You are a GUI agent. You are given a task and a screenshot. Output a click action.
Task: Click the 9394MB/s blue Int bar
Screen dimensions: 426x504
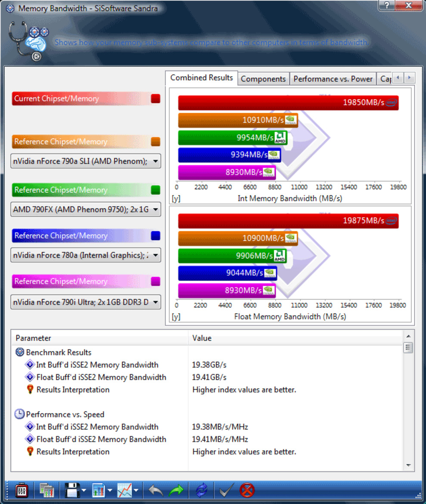[230, 155]
